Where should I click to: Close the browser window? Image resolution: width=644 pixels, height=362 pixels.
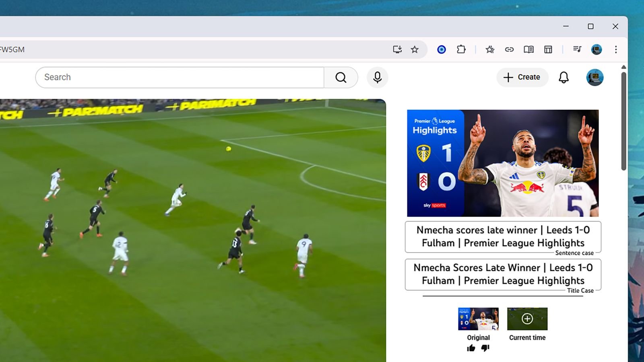[x=615, y=26]
